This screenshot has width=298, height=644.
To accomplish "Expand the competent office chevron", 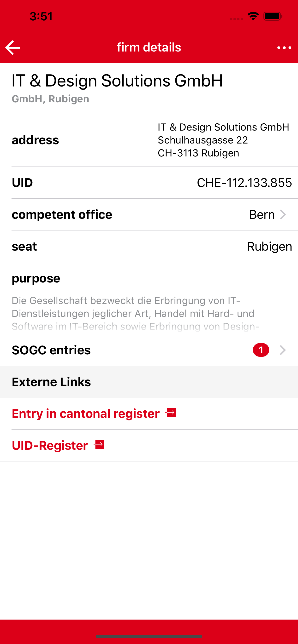I will (283, 214).
